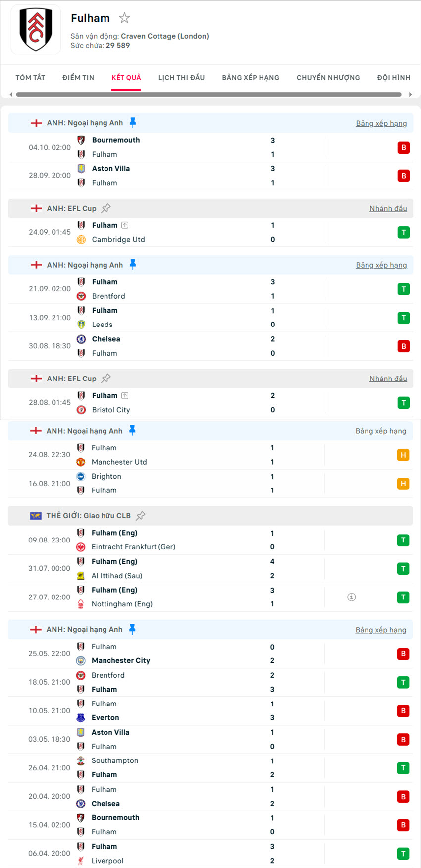Click the Manchester City club logo
Image resolution: width=421 pixels, height=868 pixels.
pyautogui.click(x=81, y=660)
